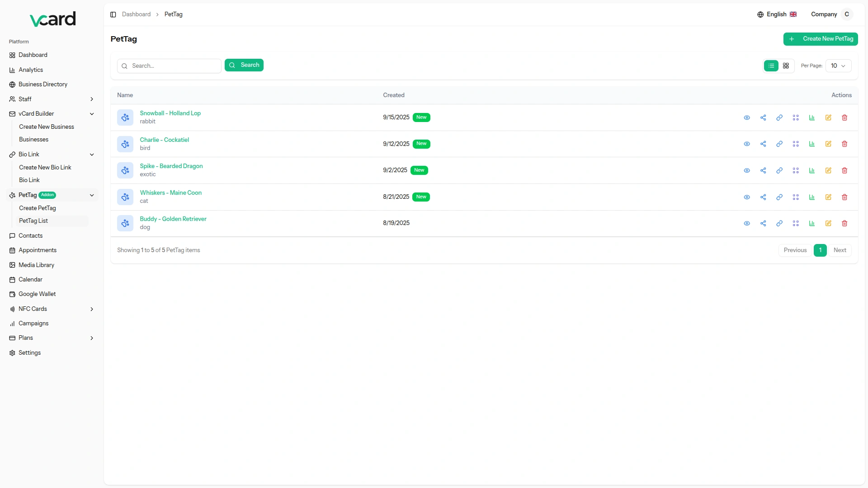
Task: Share the Snowball - Holland Lop PetTag
Action: (763, 117)
